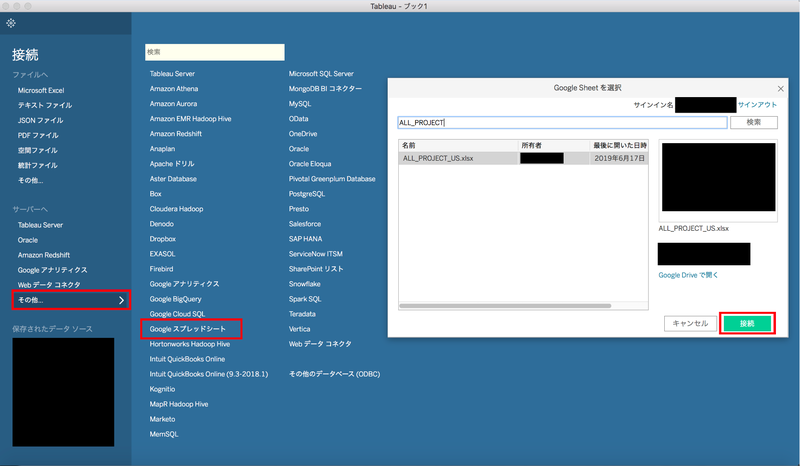Select Google スプレッドシート connector
This screenshot has height=466, width=800.
[x=188, y=329]
